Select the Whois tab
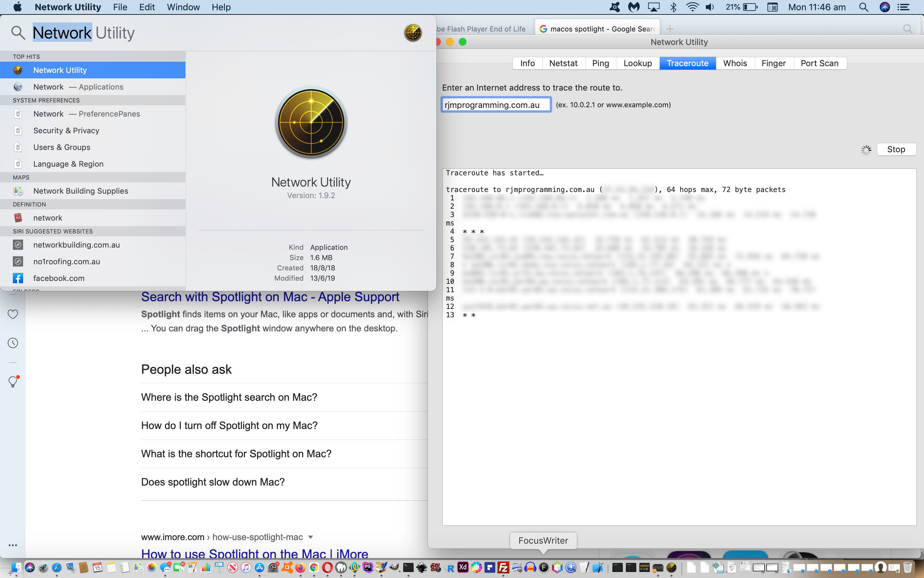 pos(735,63)
